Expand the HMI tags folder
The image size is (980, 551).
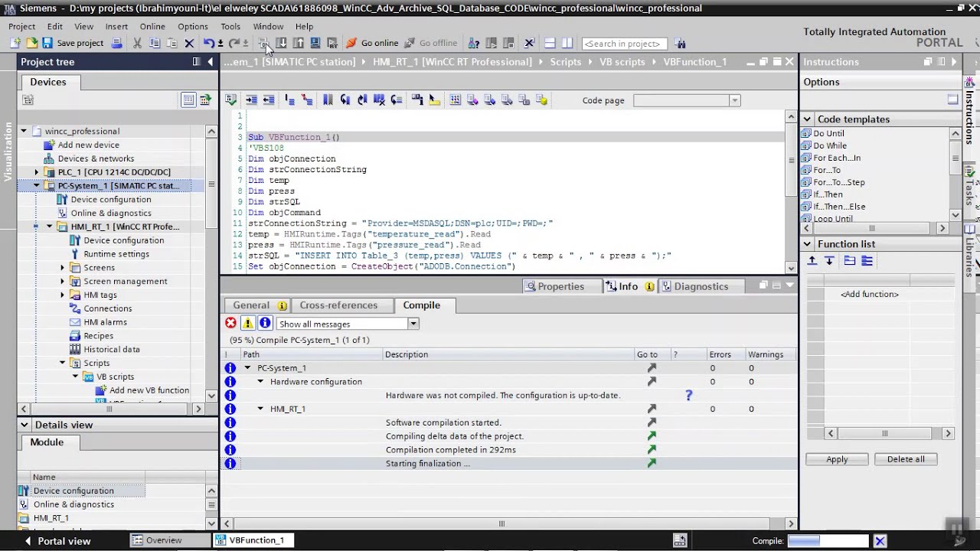[x=63, y=295]
